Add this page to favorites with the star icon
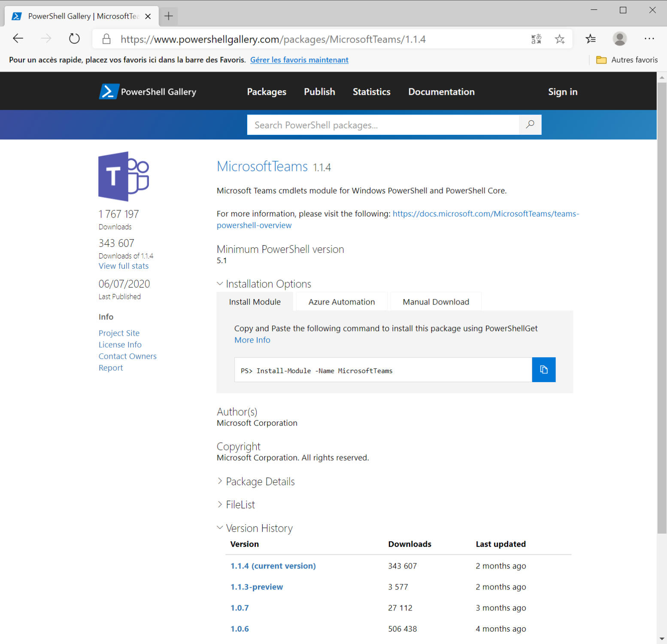The height and width of the screenshot is (644, 667). coord(560,39)
